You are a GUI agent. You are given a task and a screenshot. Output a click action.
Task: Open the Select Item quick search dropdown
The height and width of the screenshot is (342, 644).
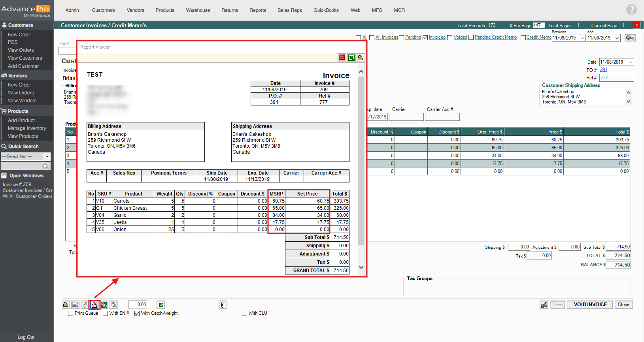[x=47, y=156]
